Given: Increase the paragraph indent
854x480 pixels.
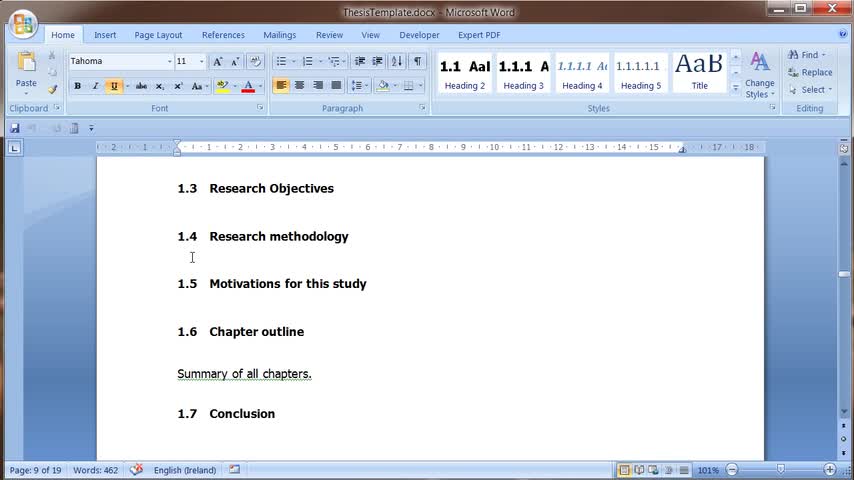Looking at the screenshot, I should tap(377, 62).
